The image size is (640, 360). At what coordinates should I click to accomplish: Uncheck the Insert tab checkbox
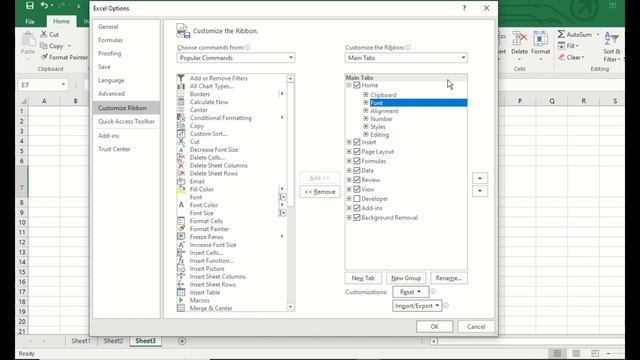point(357,142)
